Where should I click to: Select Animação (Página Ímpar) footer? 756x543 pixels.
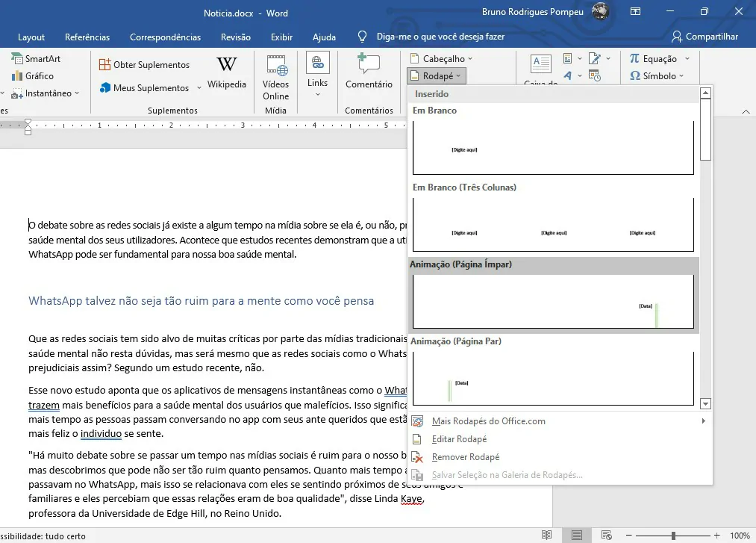553,302
